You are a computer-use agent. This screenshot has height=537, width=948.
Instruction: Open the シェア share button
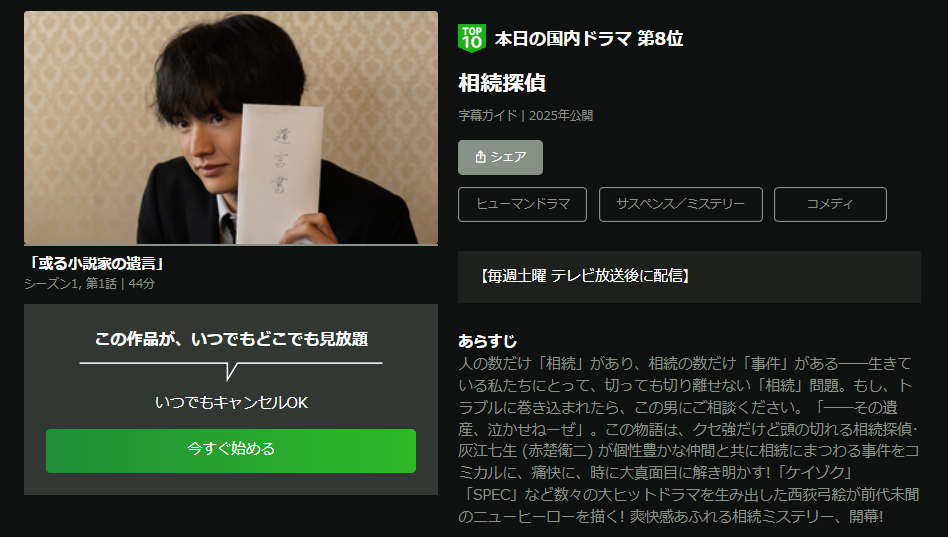tap(500, 157)
